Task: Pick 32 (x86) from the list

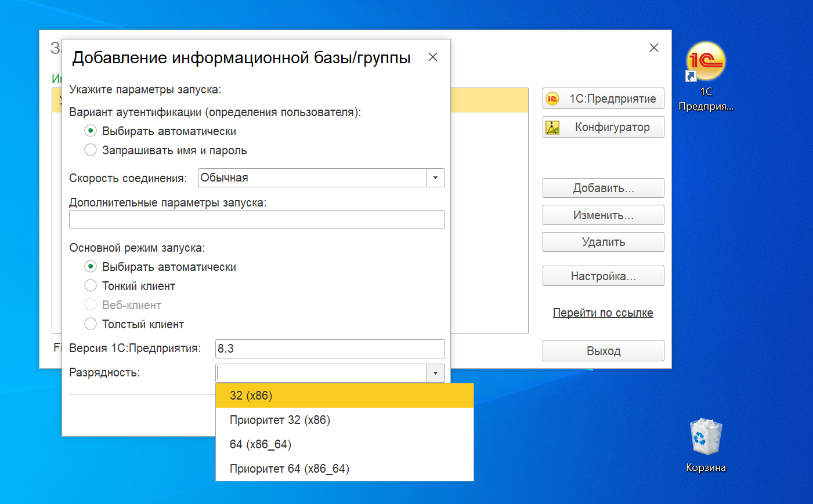Action: click(345, 396)
